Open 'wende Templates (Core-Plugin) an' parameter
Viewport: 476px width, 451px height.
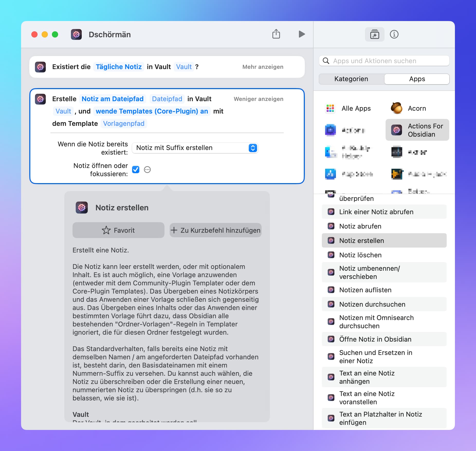(x=152, y=111)
